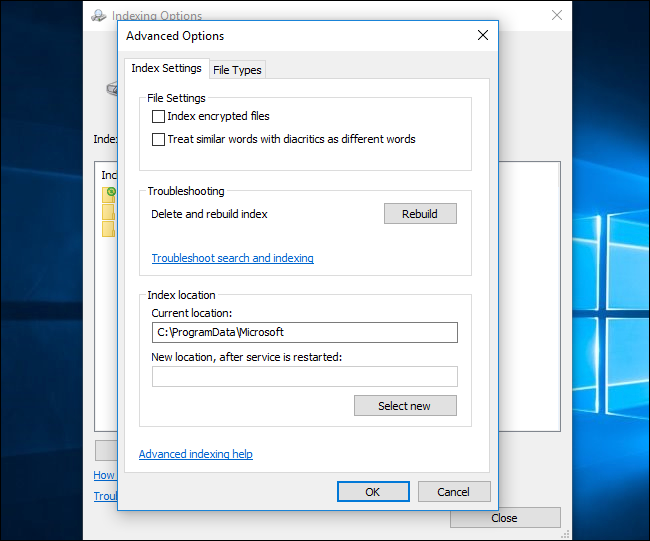Toggle the diacritics as different words checkbox
The width and height of the screenshot is (650, 541).
click(158, 140)
